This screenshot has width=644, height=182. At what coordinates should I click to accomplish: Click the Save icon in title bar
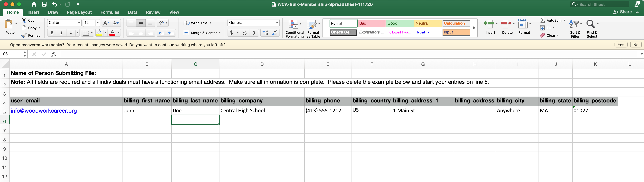tap(44, 4)
